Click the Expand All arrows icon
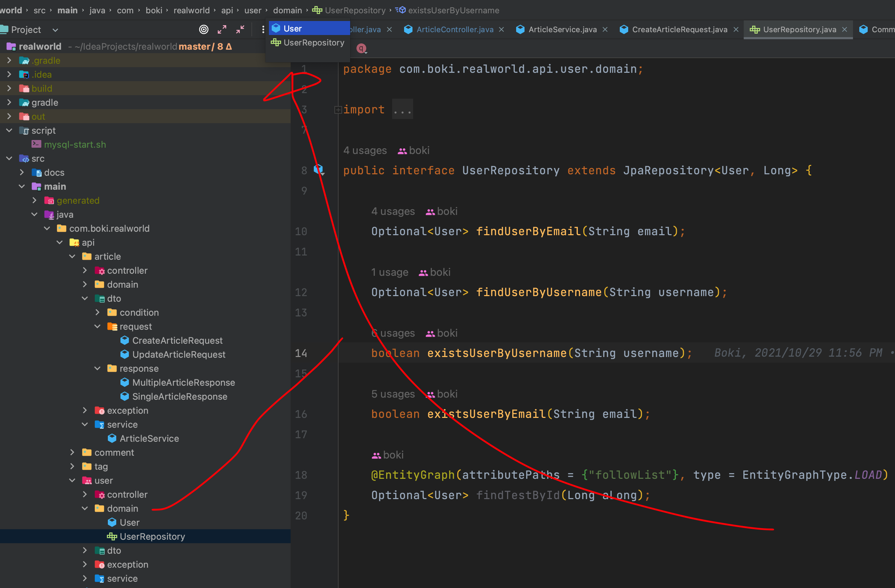The image size is (895, 588). pos(222,29)
